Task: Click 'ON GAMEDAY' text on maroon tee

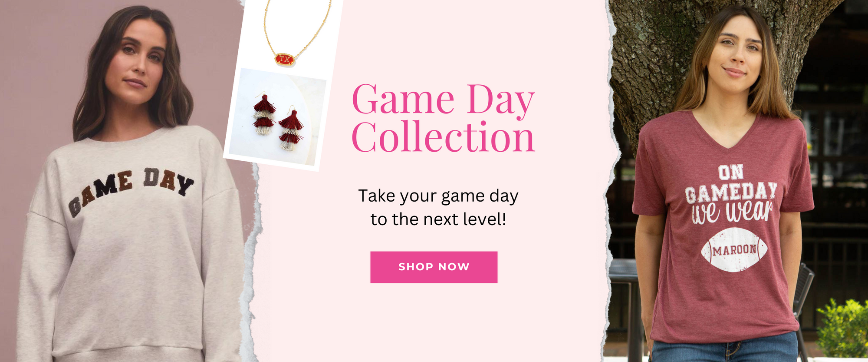Action: (x=731, y=184)
